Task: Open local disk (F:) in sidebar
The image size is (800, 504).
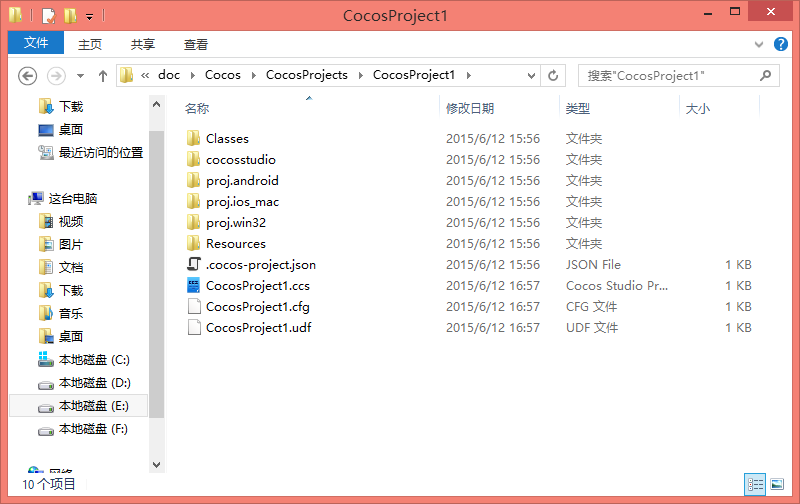Action: click(83, 429)
